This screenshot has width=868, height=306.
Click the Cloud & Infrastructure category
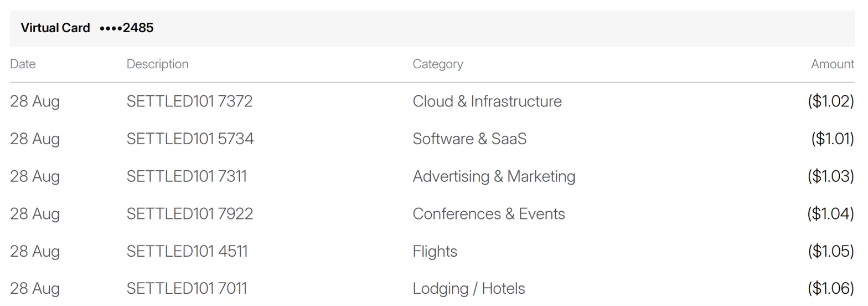pyautogui.click(x=487, y=101)
